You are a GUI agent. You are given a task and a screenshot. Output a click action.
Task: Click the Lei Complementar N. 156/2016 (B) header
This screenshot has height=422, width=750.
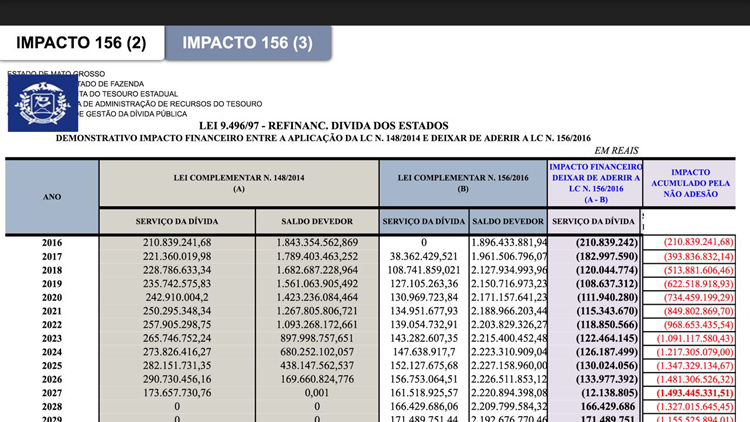coord(463,182)
